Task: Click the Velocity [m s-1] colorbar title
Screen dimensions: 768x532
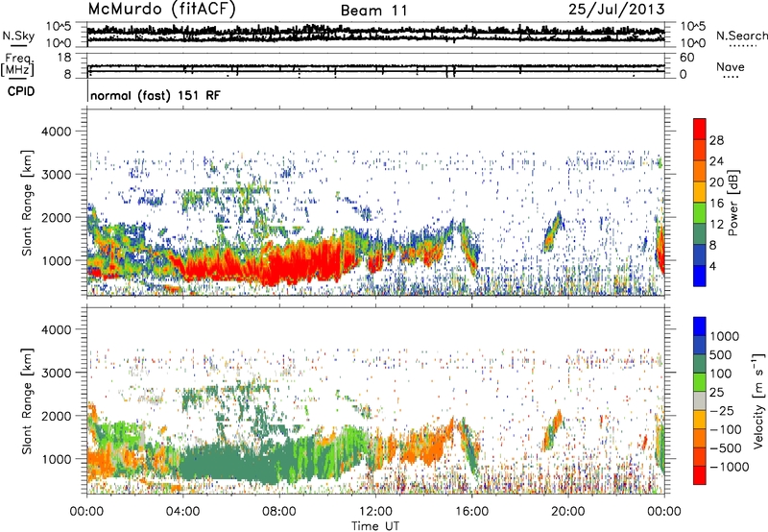Action: pyautogui.click(x=758, y=400)
